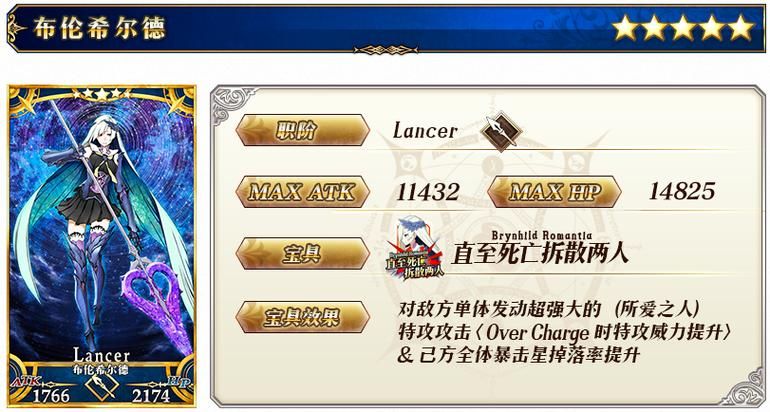Click the Lancer class text
Image resolution: width=770 pixels, height=412 pixels.
click(425, 131)
